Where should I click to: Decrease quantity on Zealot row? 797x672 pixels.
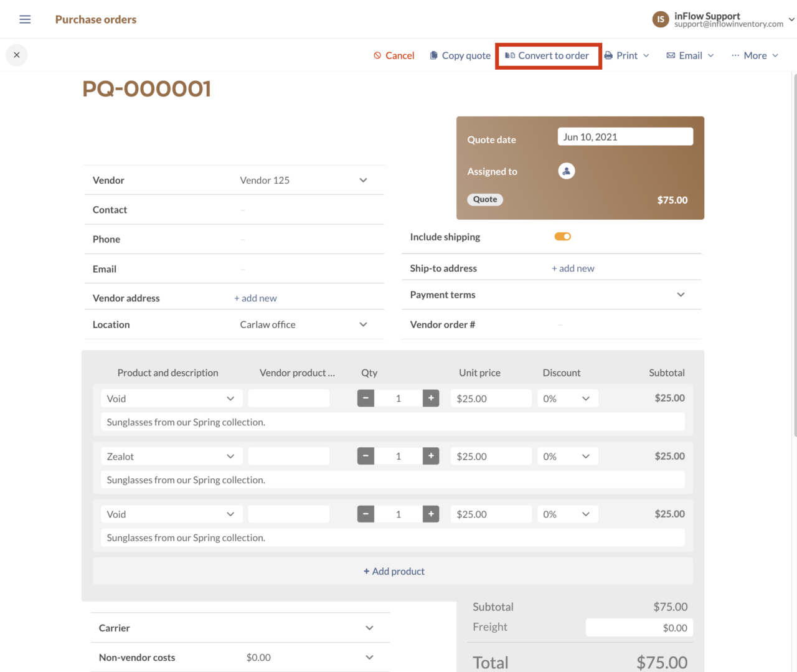(365, 456)
